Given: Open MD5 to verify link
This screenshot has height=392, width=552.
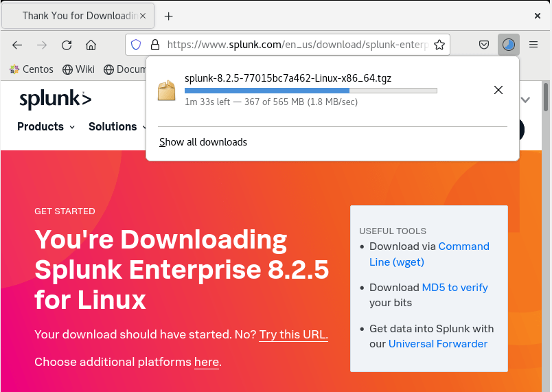Looking at the screenshot, I should 455,288.
